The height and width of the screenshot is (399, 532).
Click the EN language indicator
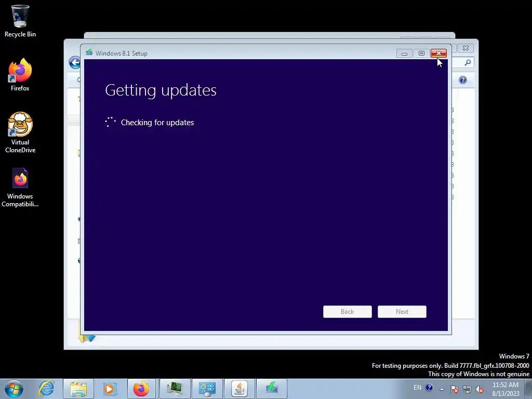point(417,388)
